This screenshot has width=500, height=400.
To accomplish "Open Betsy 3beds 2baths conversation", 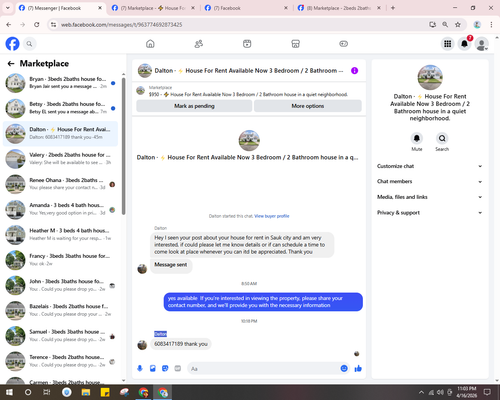I will [61, 108].
